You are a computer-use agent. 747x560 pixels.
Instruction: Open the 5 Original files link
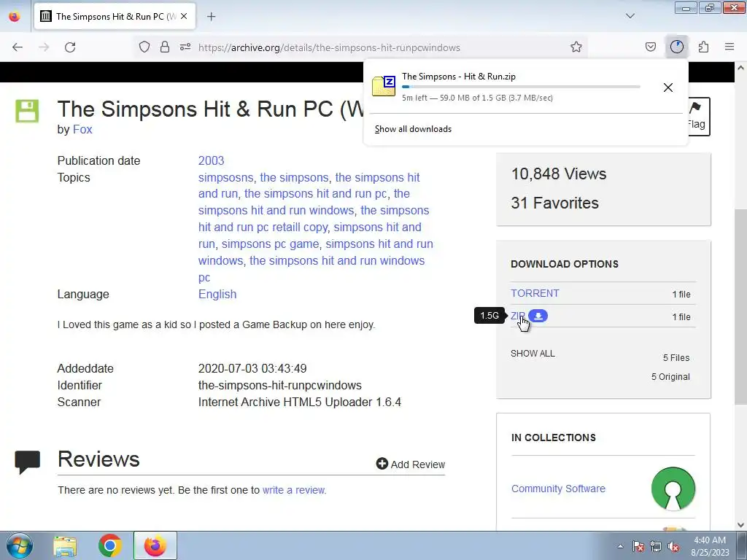point(670,377)
